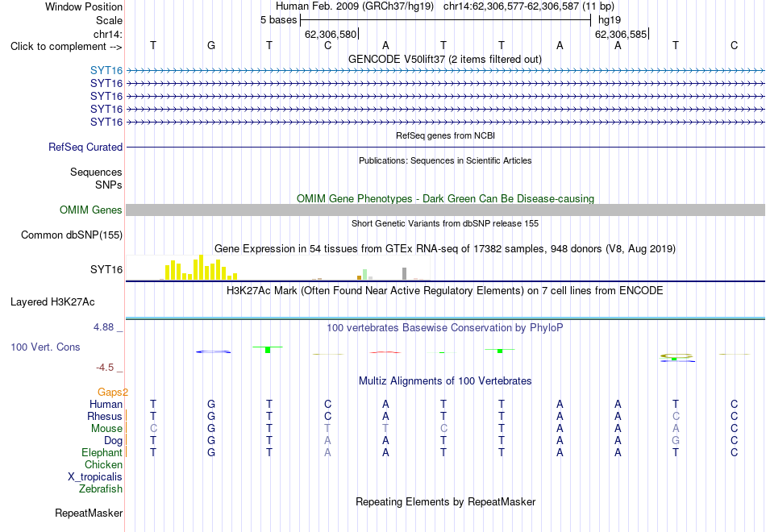Open 'Publications: Sequences in Scientific Articles' title
This screenshot has height=532, width=766.
445,160
